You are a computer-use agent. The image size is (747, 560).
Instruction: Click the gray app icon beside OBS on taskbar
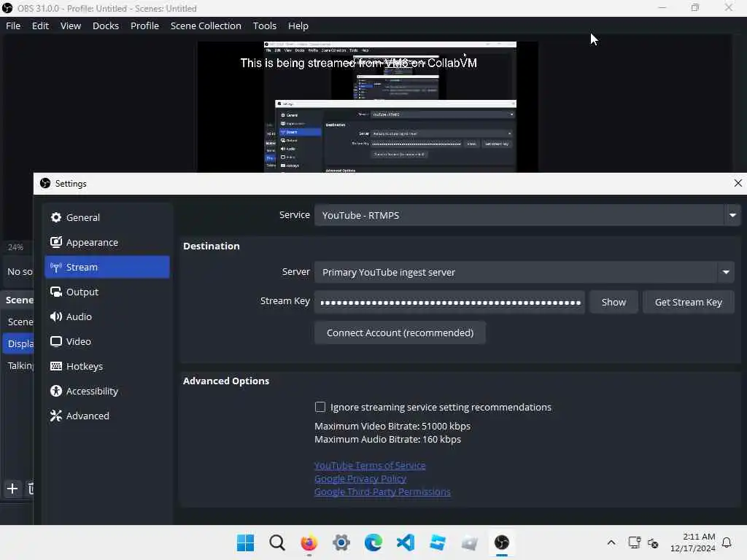tap(469, 542)
